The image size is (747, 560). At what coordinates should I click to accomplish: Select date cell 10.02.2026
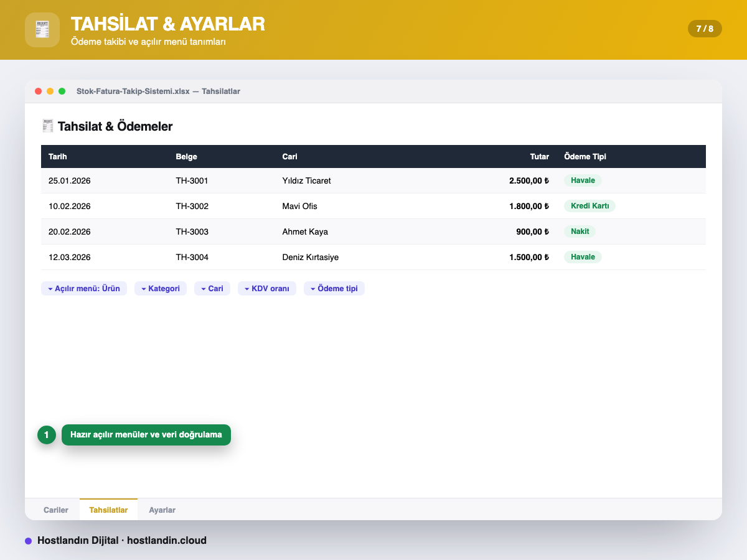70,206
